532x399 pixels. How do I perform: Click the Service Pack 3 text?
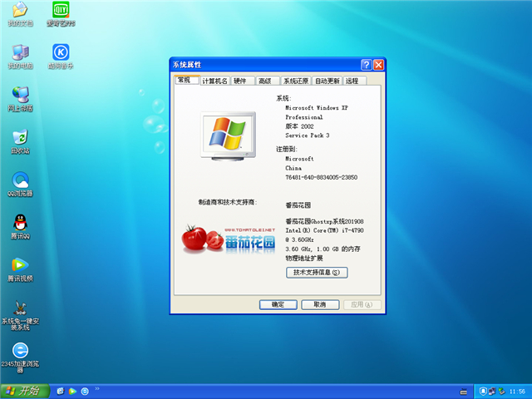coord(307,135)
